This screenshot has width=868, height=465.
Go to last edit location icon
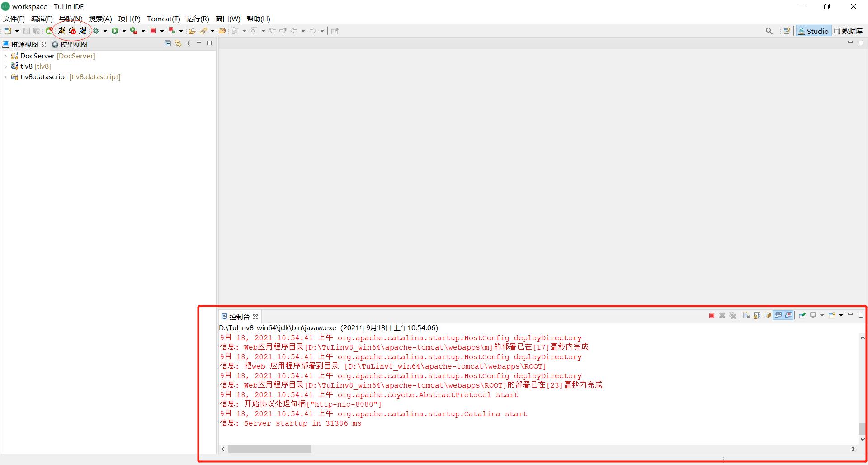(273, 31)
